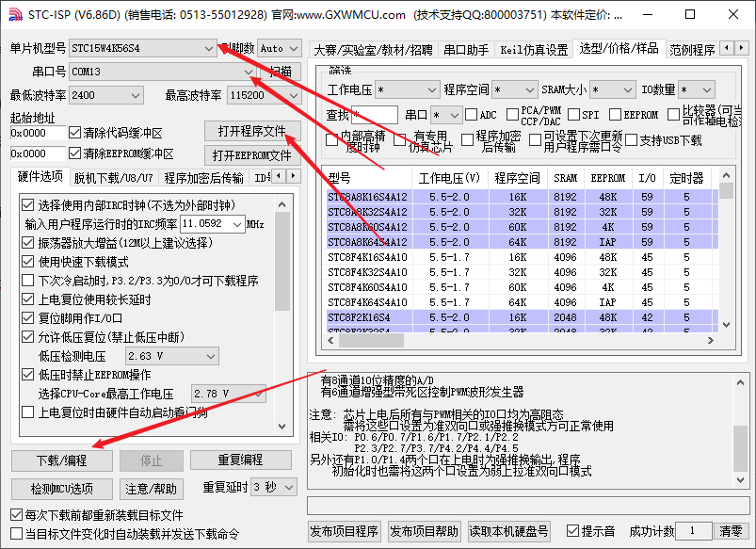Enable 上电复位时由硬件自动启动看门狗 checkbox
756x549 pixels.
28,412
